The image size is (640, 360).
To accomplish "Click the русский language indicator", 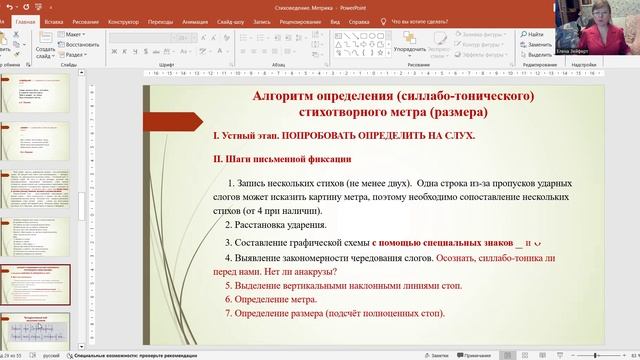I will 51,356.
